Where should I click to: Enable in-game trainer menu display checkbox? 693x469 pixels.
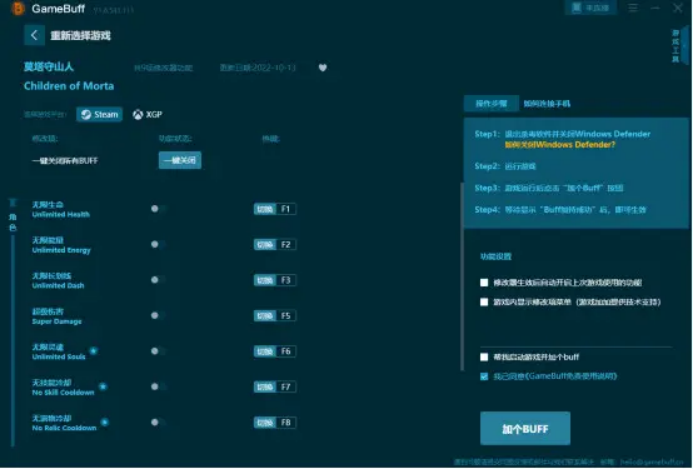(x=484, y=302)
